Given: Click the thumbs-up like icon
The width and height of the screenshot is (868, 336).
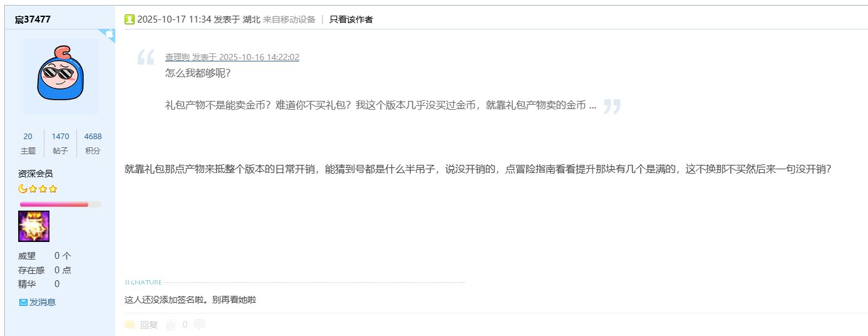Looking at the screenshot, I should click(x=171, y=324).
